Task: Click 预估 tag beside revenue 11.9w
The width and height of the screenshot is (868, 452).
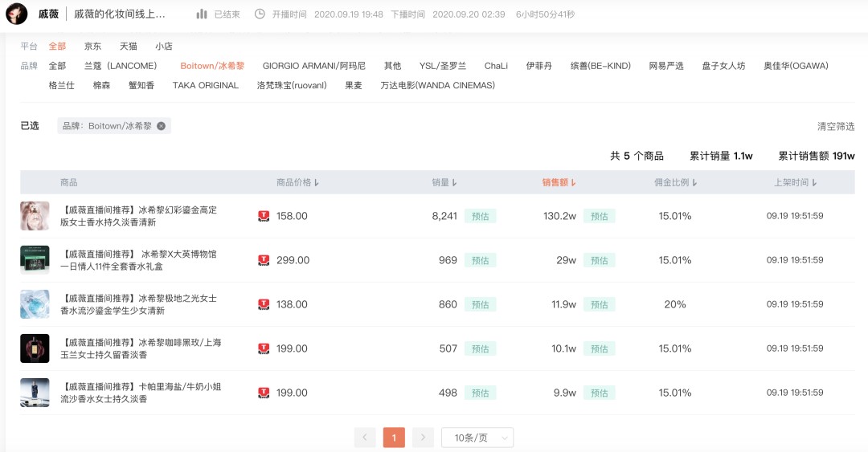Action: (599, 305)
